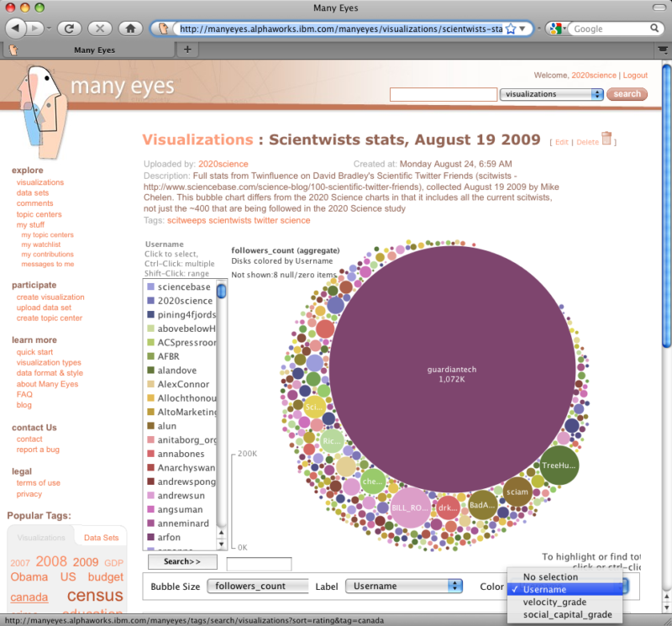Focus the Many Eyes header search field

click(444, 94)
